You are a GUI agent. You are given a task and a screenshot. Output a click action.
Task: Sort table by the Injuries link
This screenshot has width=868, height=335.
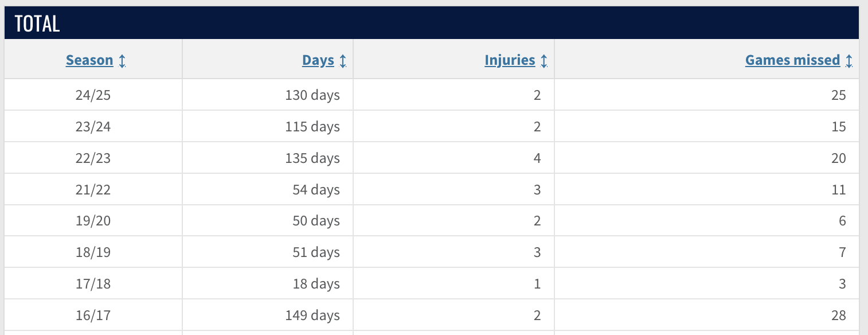(510, 60)
